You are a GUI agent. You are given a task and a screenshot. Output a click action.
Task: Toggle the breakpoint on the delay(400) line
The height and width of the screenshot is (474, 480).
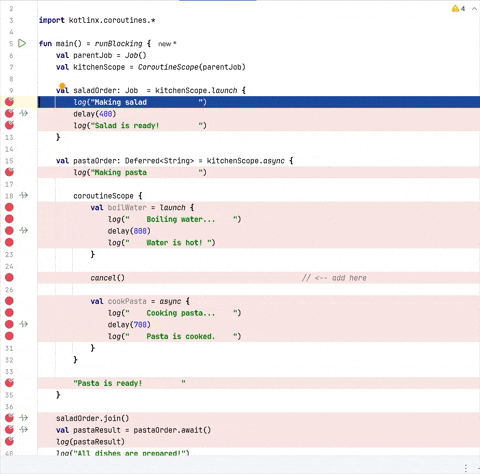tap(9, 113)
